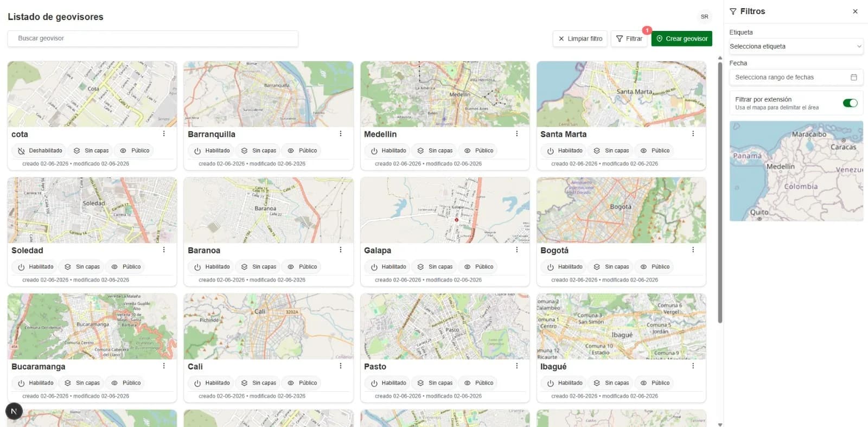Click the Limpiar filtro button

click(580, 39)
